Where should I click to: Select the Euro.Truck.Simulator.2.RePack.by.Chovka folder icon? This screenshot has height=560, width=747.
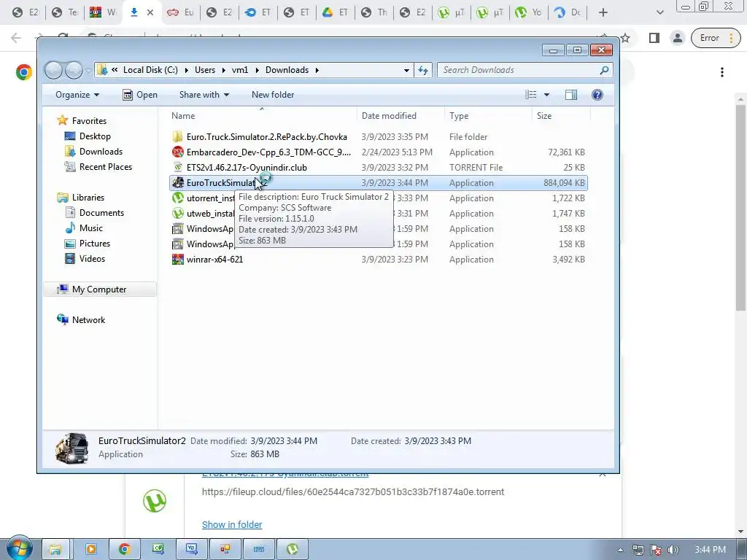178,137
